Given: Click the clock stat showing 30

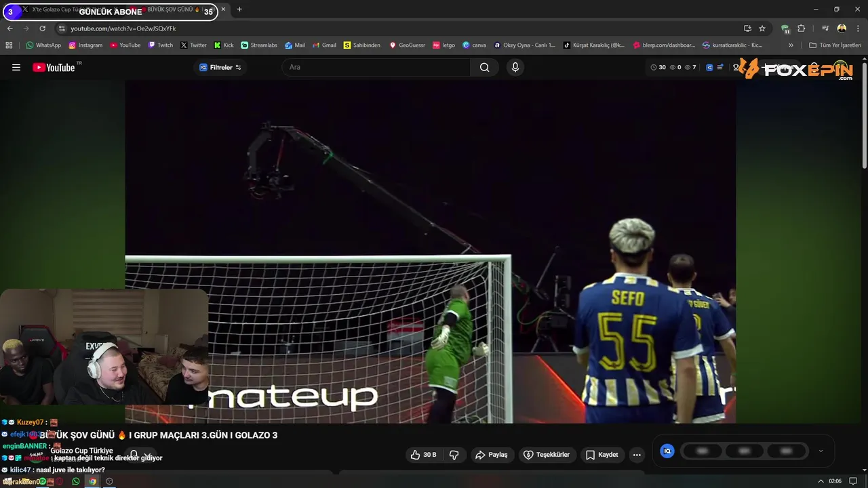Looking at the screenshot, I should pyautogui.click(x=658, y=67).
